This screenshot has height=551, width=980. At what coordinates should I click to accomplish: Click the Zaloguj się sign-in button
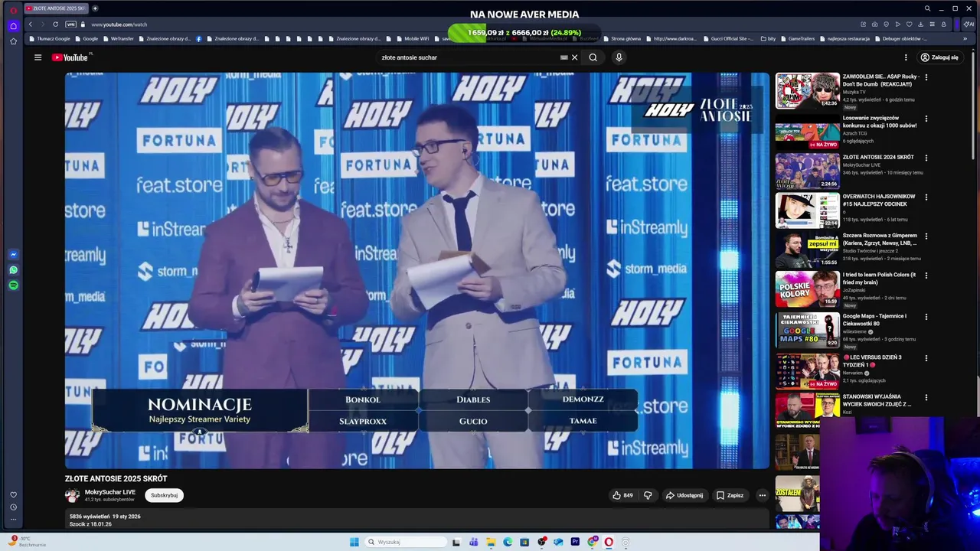939,57
